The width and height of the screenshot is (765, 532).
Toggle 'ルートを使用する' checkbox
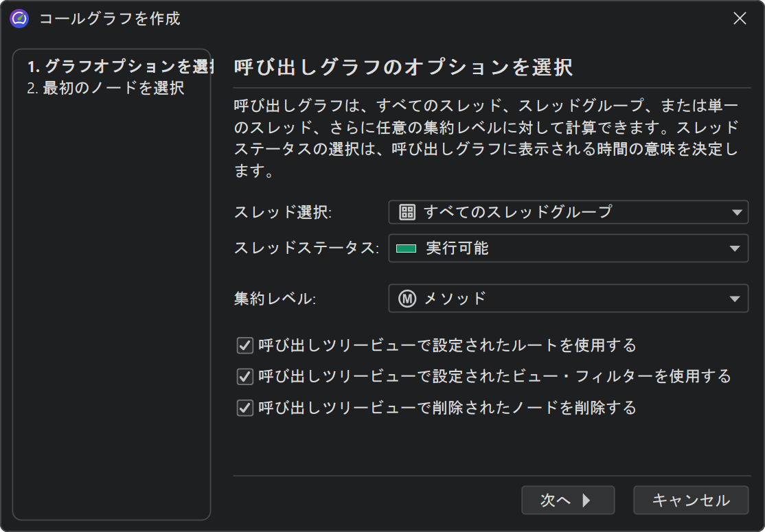(x=245, y=345)
